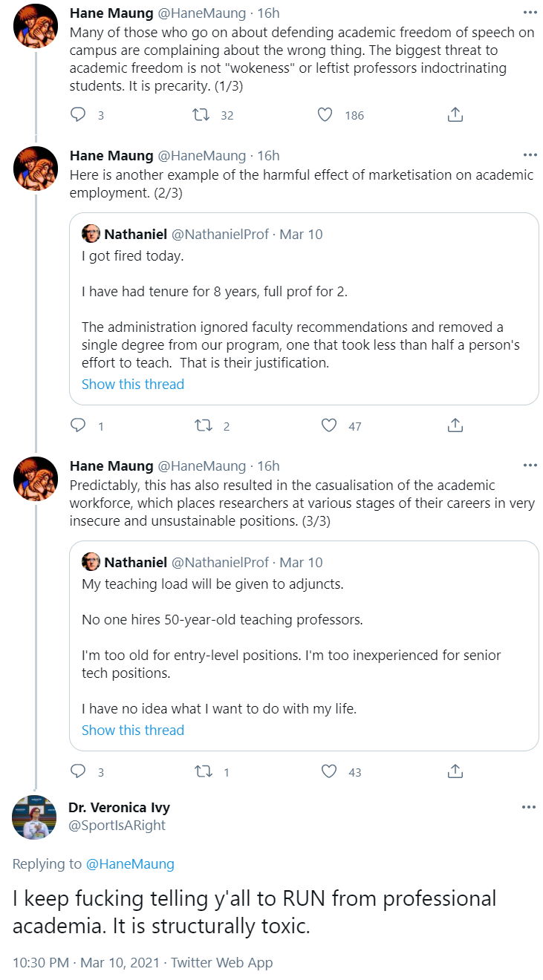Open more options menu on the (3/3) tweet

(x=530, y=465)
